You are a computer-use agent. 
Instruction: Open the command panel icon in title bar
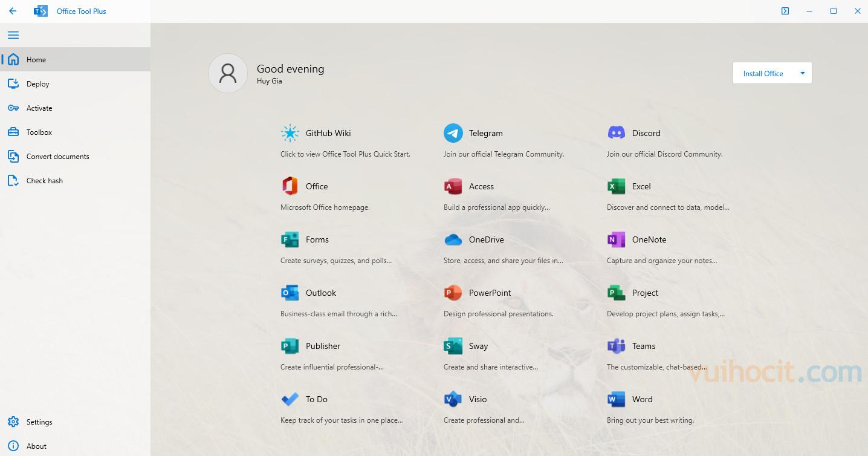[x=785, y=11]
